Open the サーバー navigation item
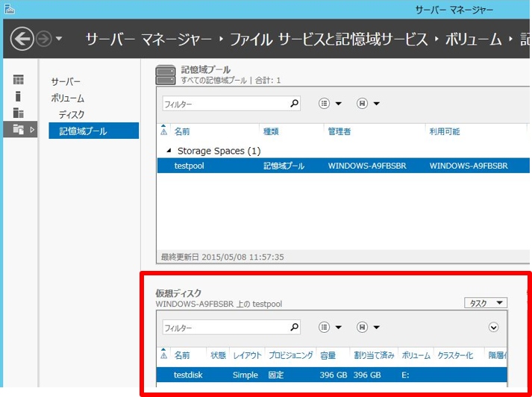Image resolution: width=532 pixels, height=397 pixels. 66,81
